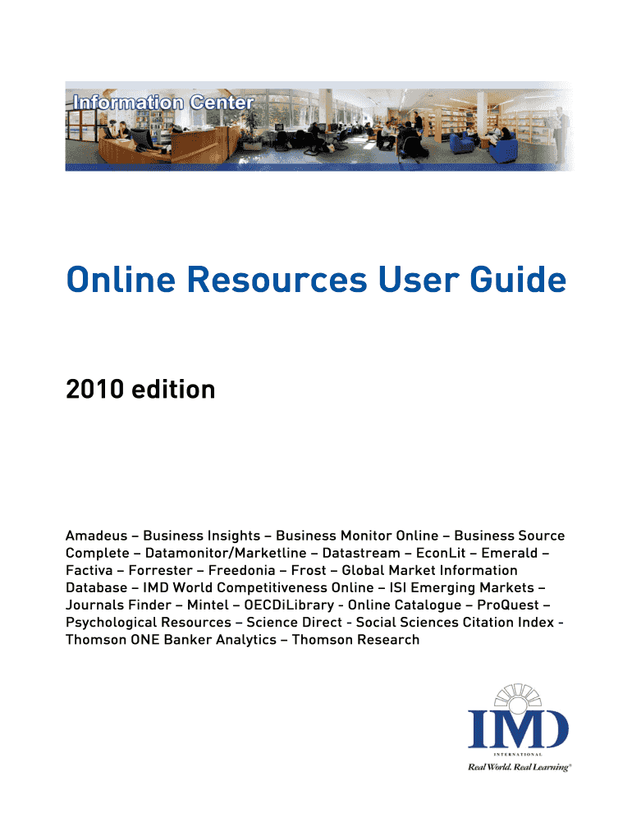Click the "Real World. Real Learning" tagline

tap(519, 767)
